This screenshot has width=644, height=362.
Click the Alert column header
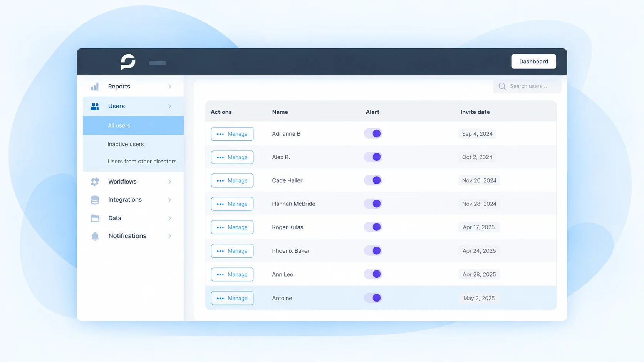pos(372,112)
